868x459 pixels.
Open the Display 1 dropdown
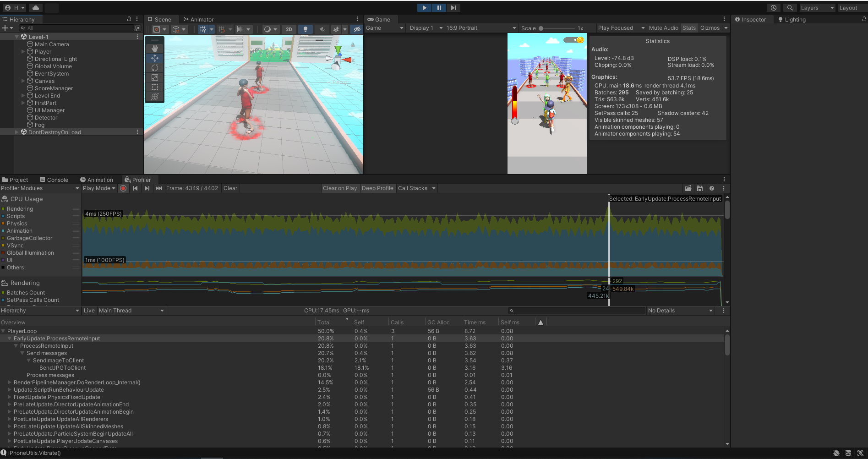coord(426,28)
